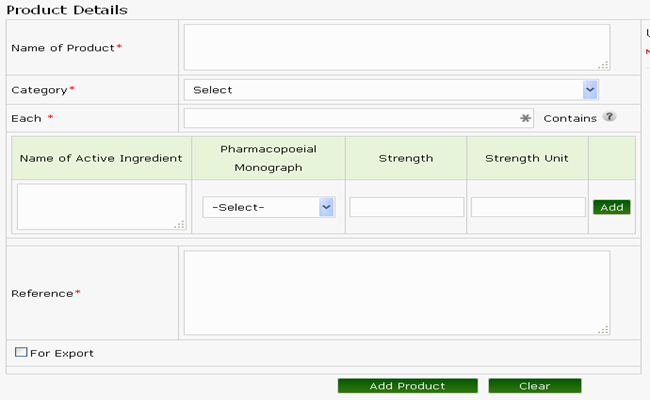Image resolution: width=650 pixels, height=400 pixels.
Task: Click the Name of Active Ingredient header
Action: point(101,158)
